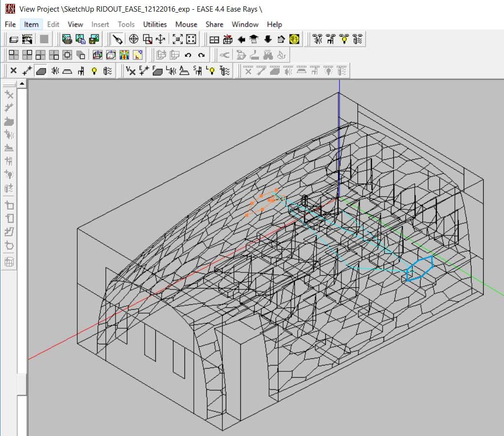
Task: Toggle edge labels E icon
Action: [x=144, y=71]
